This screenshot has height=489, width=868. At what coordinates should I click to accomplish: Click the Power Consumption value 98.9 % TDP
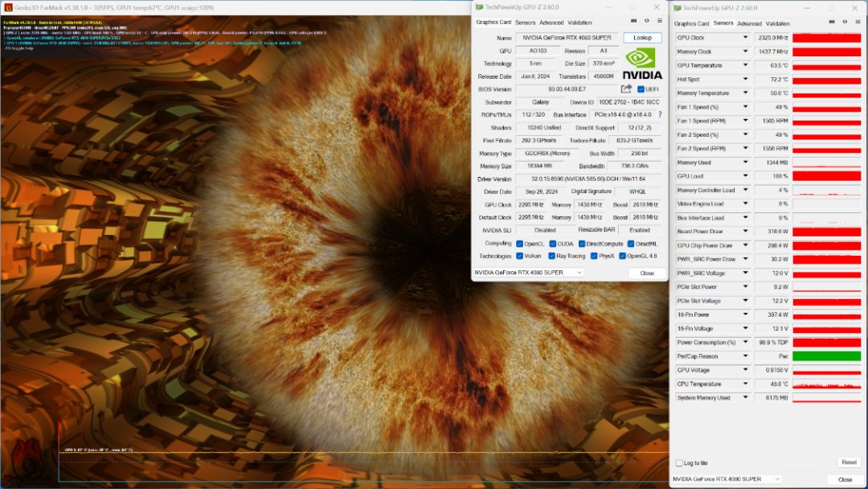772,343
